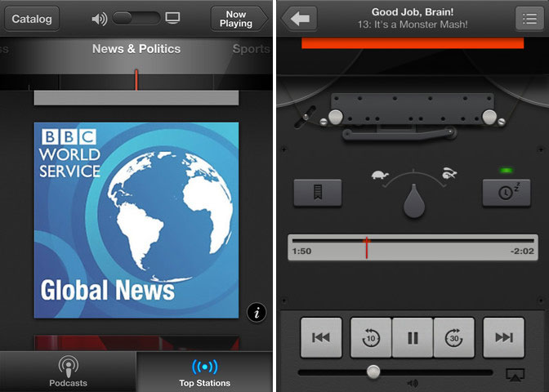Open the Catalog
The image size is (549, 392).
32,19
